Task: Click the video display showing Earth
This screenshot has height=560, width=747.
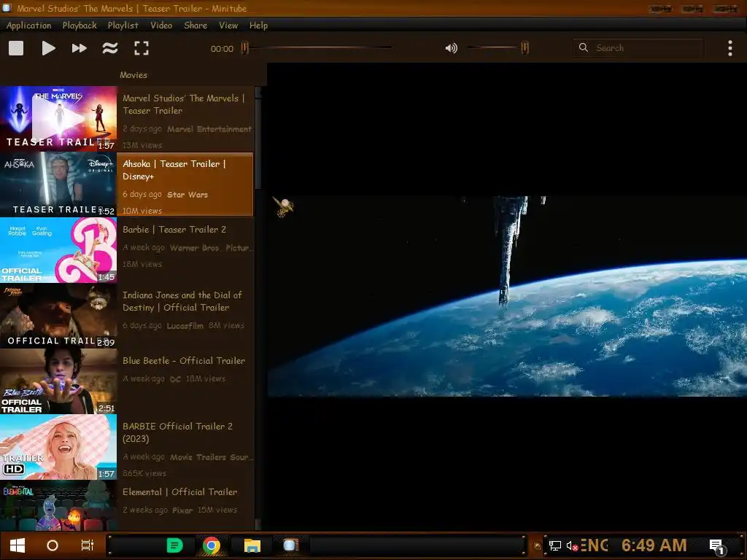Action: tap(507, 296)
